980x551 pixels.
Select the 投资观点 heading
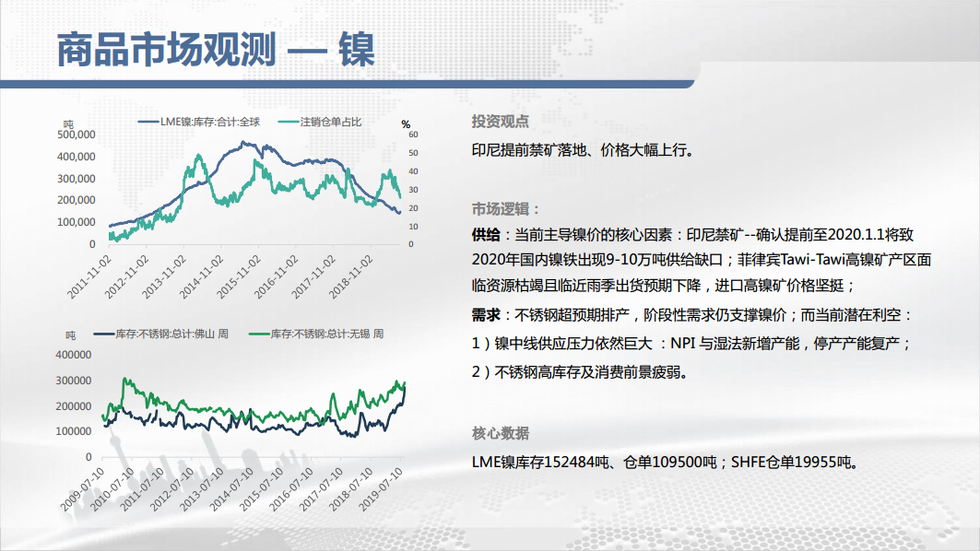[x=500, y=122]
